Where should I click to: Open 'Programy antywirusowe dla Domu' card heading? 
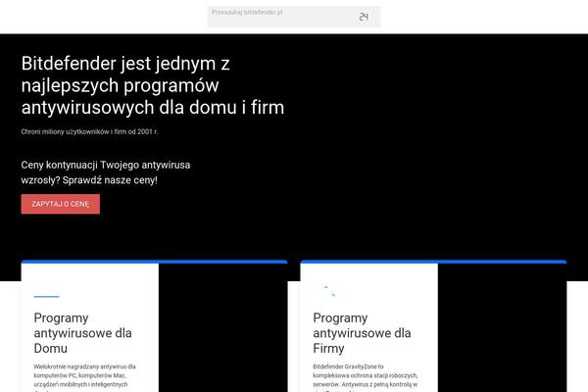click(x=82, y=333)
